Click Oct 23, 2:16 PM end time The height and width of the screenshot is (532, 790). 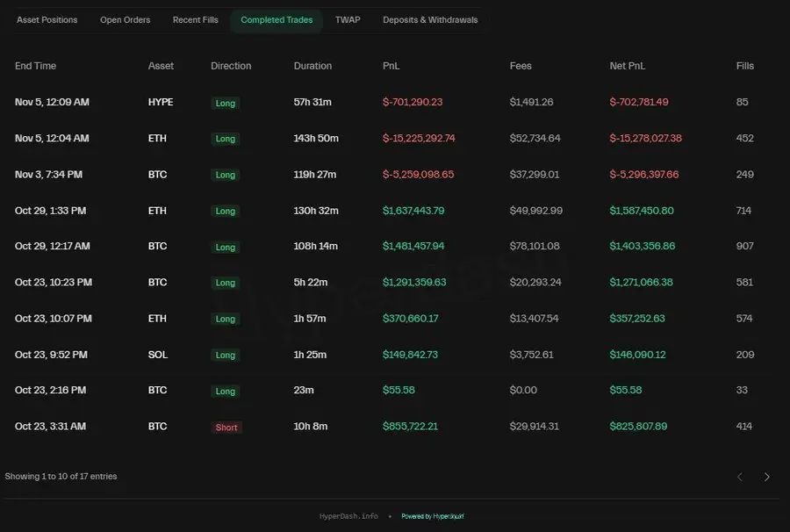click(x=50, y=391)
